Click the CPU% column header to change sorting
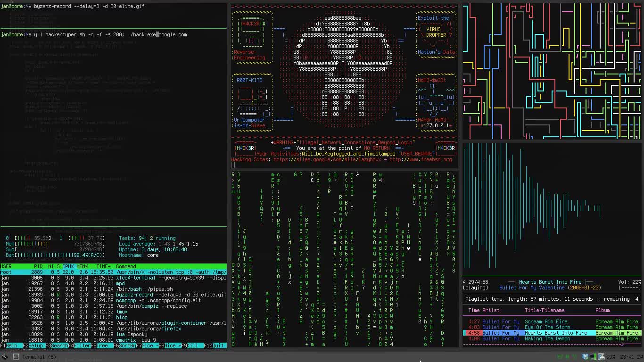 coord(66,266)
